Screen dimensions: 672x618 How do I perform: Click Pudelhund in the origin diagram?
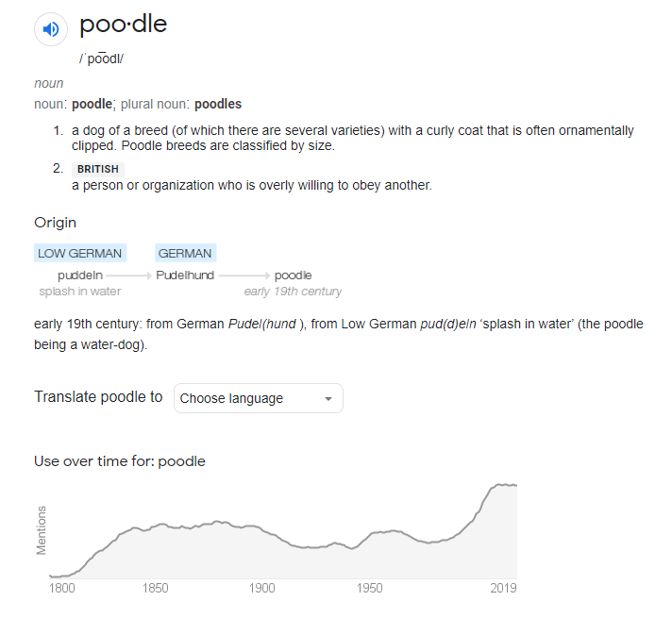(185, 276)
